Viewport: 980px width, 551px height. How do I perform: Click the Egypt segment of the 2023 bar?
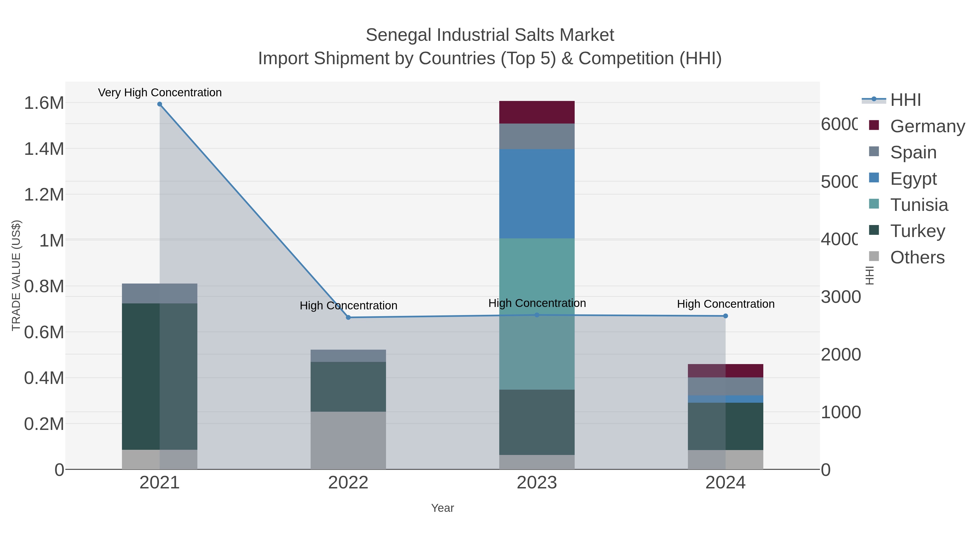pyautogui.click(x=537, y=194)
